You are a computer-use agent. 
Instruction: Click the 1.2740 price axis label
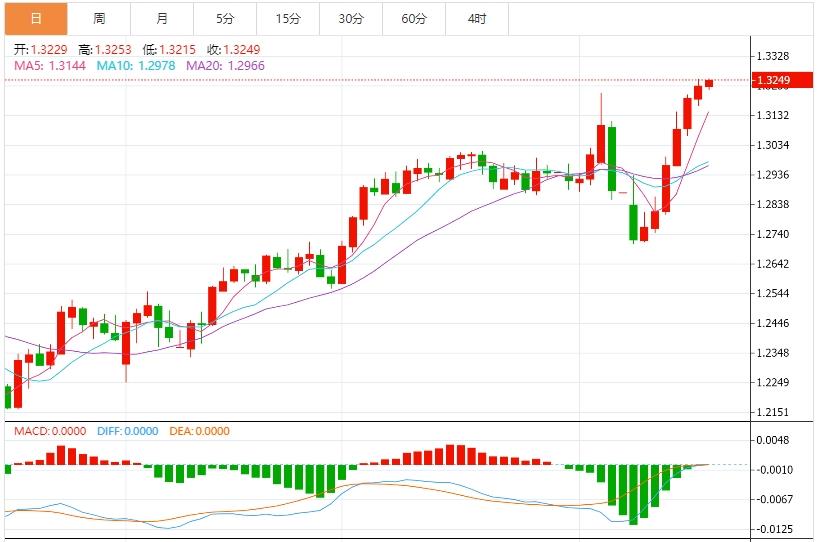[773, 234]
